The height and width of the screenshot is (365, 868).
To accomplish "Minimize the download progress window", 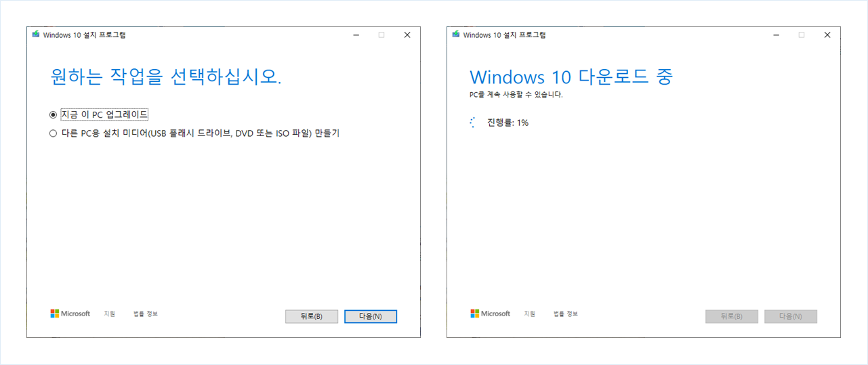I will (x=776, y=35).
